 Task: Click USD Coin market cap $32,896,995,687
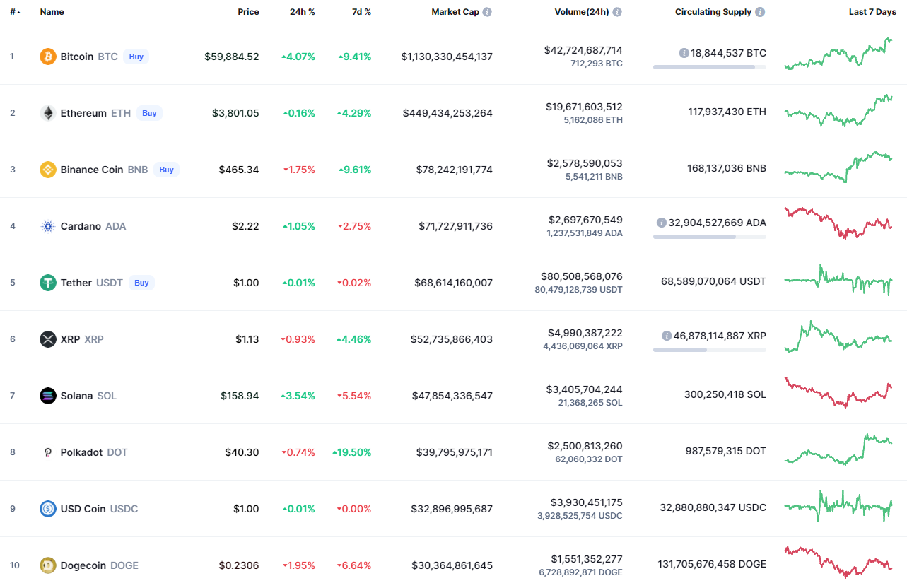[452, 509]
